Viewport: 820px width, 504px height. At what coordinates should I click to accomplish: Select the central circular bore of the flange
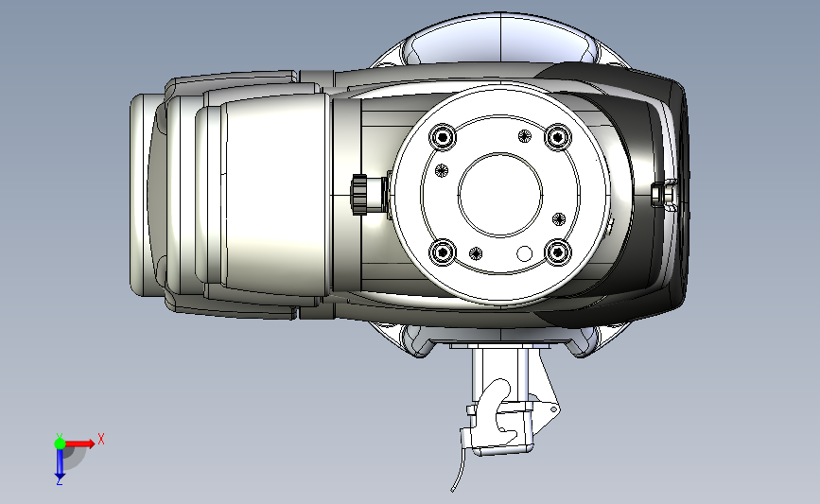point(500,195)
